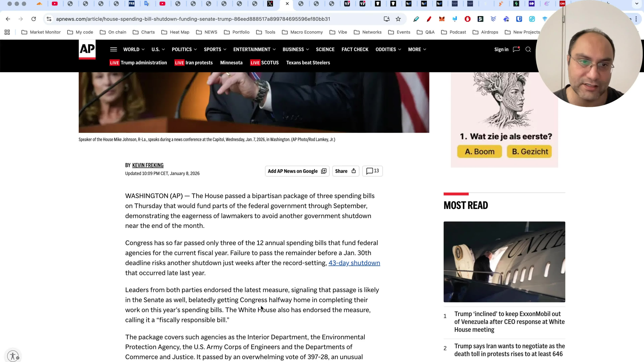Screen dimensions: 644x362
Task: Expand the ODDITIES navigation dropdown
Action: tap(388, 49)
